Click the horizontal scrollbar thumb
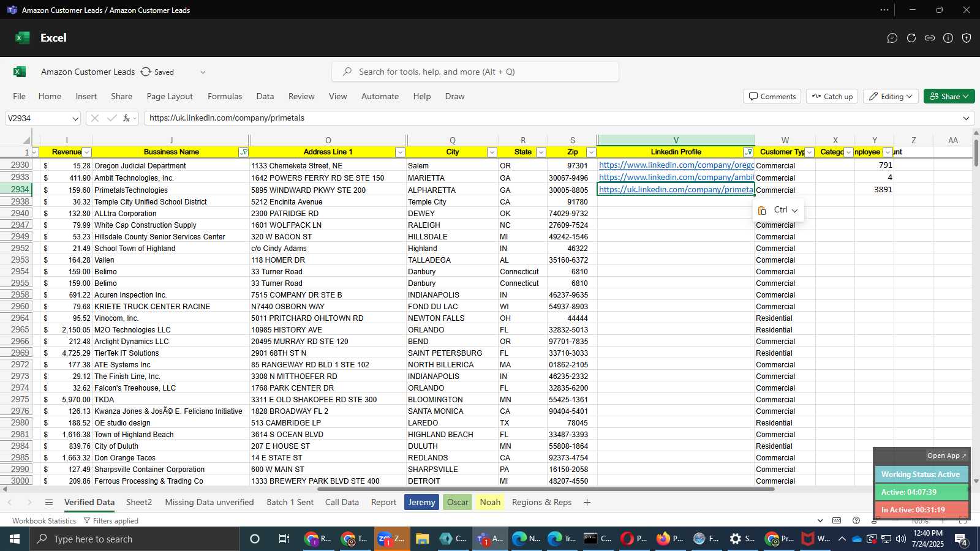980x551 pixels. tap(546, 489)
